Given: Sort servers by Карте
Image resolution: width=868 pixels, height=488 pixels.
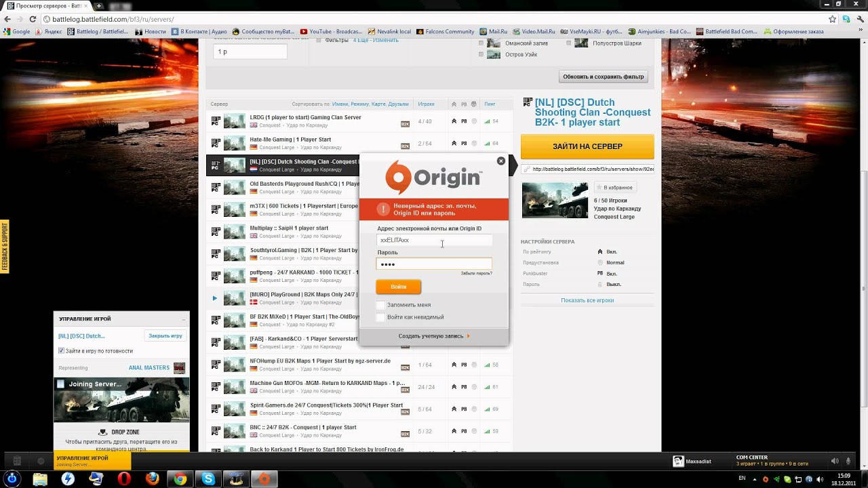Looking at the screenshot, I should tap(378, 104).
